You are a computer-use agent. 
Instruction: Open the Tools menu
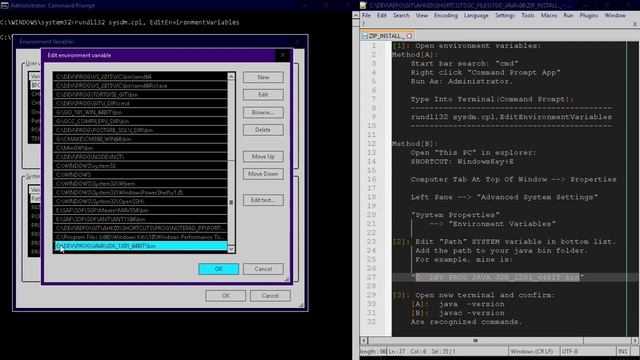click(528, 16)
